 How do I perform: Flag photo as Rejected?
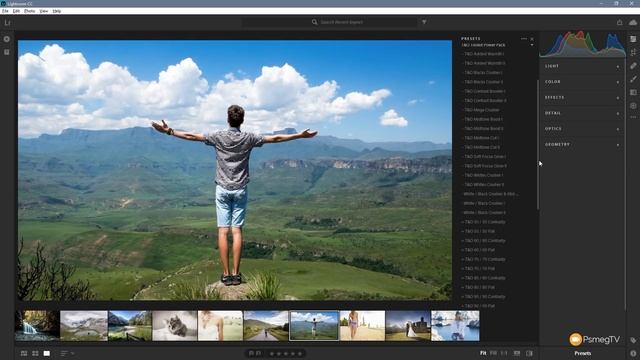click(258, 353)
